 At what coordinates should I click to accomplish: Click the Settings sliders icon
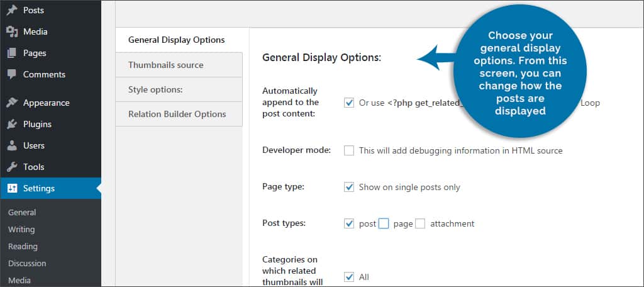click(13, 188)
